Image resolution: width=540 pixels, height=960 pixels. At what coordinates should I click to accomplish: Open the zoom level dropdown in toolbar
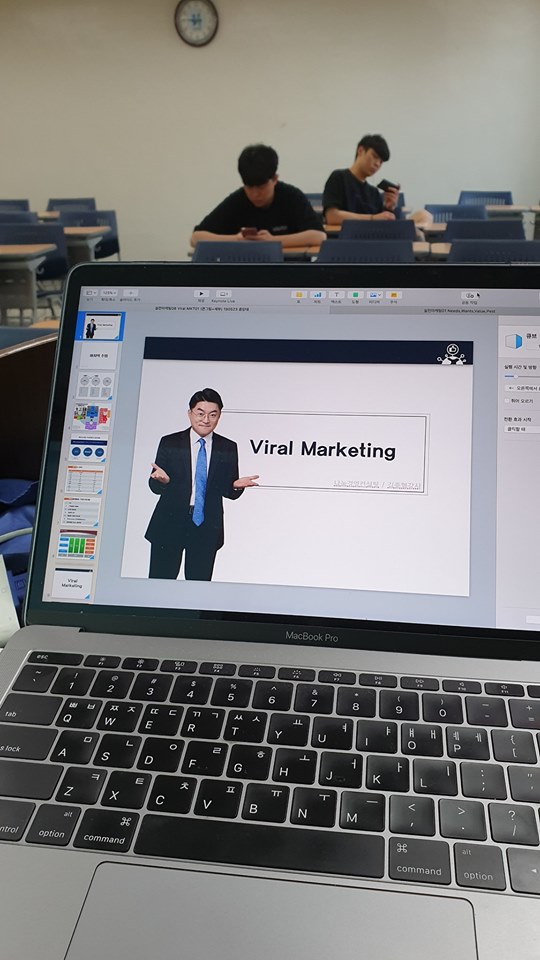[109, 293]
